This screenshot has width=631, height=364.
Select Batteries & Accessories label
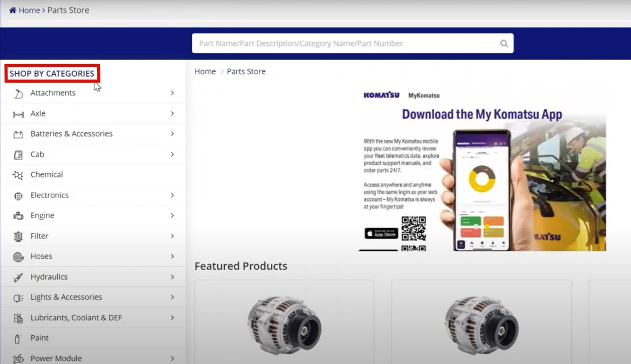72,134
